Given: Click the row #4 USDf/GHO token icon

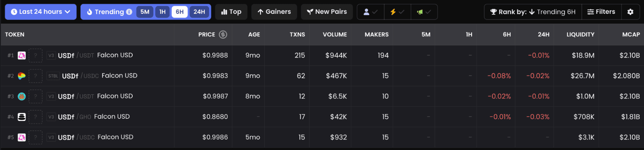Looking at the screenshot, I should tap(22, 117).
